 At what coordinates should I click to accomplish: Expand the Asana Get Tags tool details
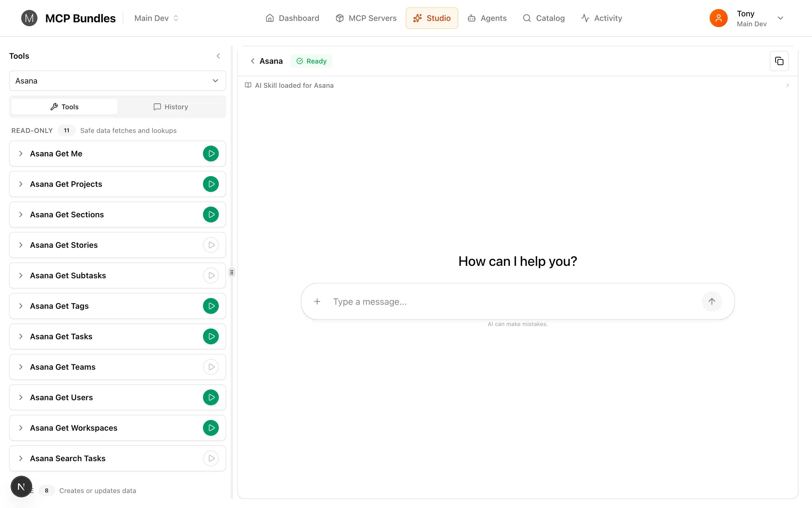pos(21,306)
